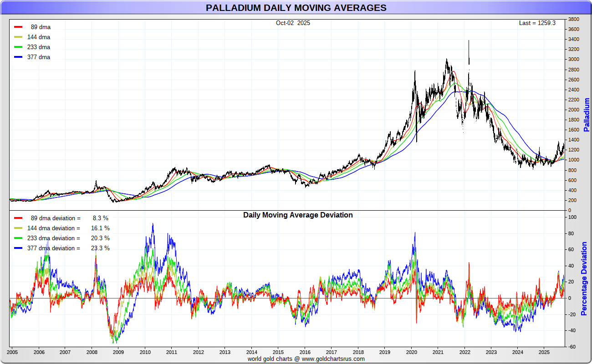This screenshot has height=364, width=592.
Task: Click the Oct-02 2025 date label
Action: tap(293, 23)
